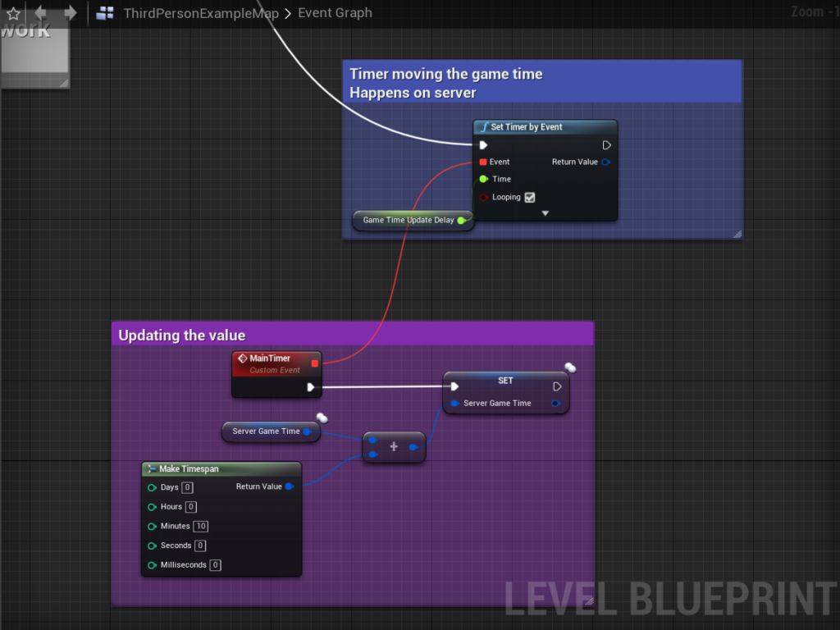Expand Set Timer node advanced pins

[x=545, y=213]
